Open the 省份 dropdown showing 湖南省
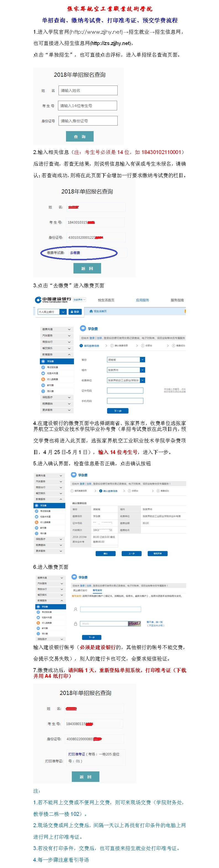This screenshot has width=219, height=868. (x=143, y=360)
